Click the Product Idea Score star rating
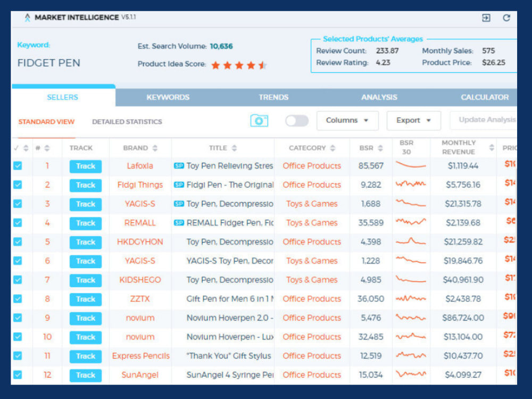Screen dimensions: 532x399 (239, 65)
